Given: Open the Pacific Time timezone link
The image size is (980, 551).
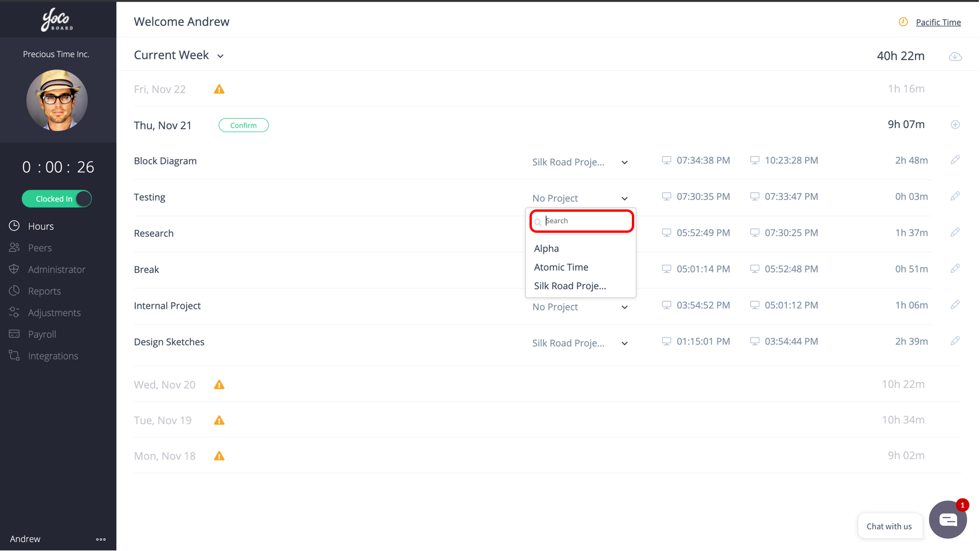Looking at the screenshot, I should pyautogui.click(x=937, y=22).
